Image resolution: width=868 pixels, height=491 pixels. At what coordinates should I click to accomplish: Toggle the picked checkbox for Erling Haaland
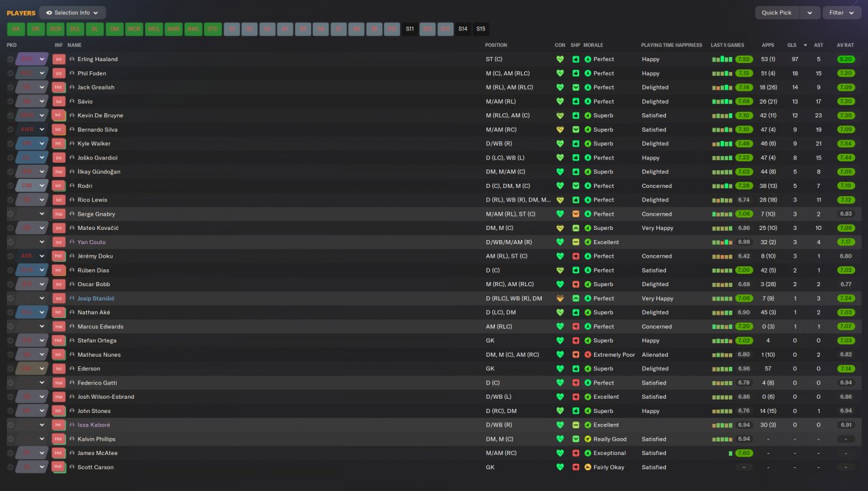point(10,59)
